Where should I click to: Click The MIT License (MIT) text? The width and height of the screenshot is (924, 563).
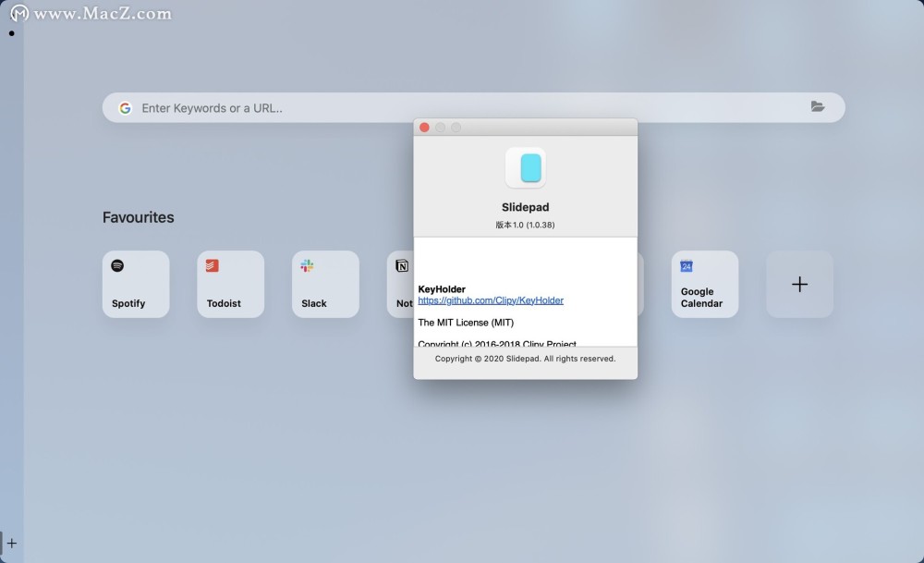pyautogui.click(x=466, y=323)
